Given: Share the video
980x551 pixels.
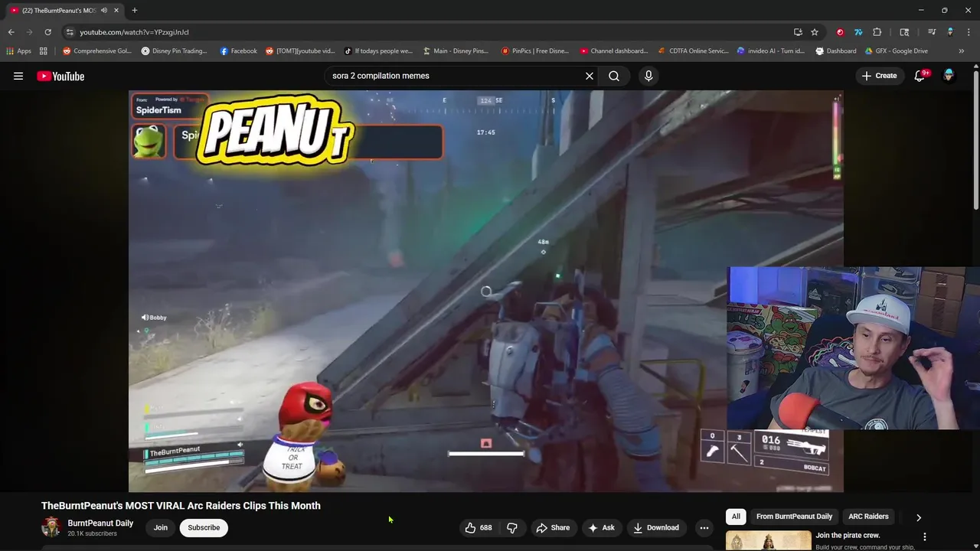Looking at the screenshot, I should tap(553, 527).
